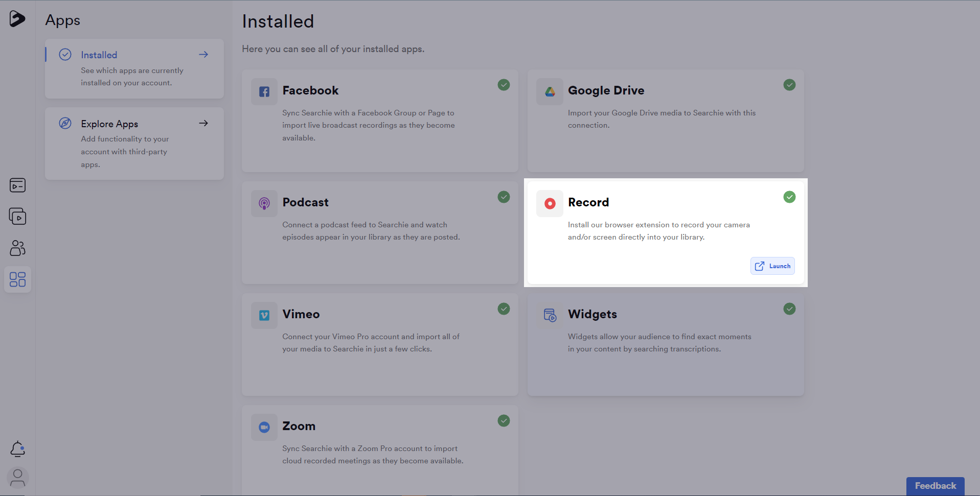980x496 pixels.
Task: Select the Installed menu item
Action: 134,69
